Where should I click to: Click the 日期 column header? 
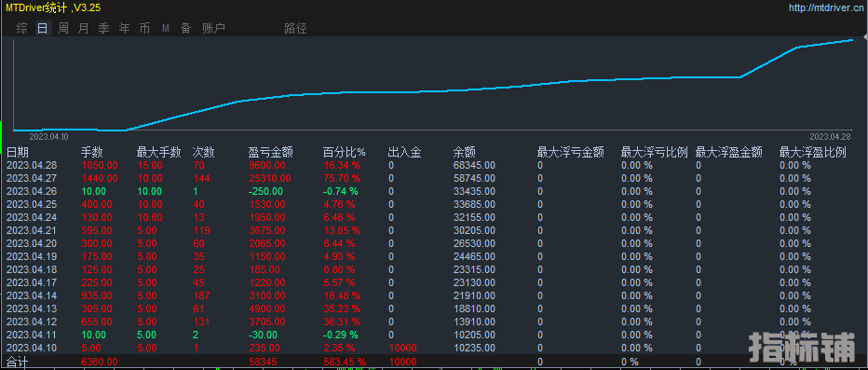point(18,152)
